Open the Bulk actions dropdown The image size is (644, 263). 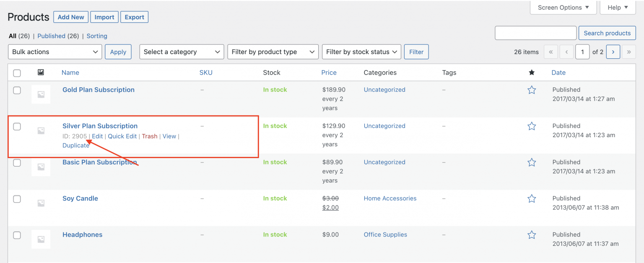tap(55, 52)
